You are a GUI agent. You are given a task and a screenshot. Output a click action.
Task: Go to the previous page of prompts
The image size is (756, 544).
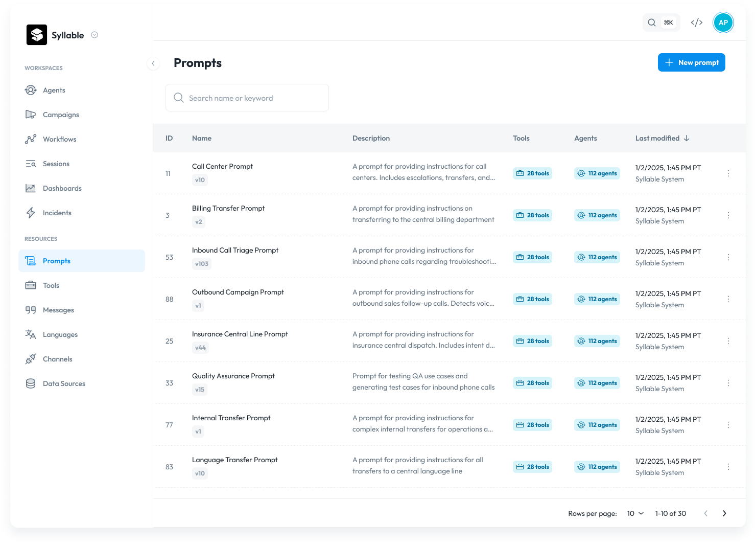pos(706,513)
